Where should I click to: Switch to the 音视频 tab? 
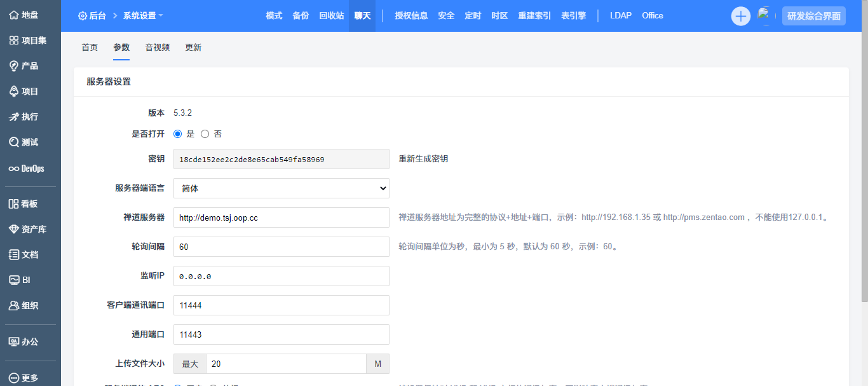pyautogui.click(x=157, y=47)
